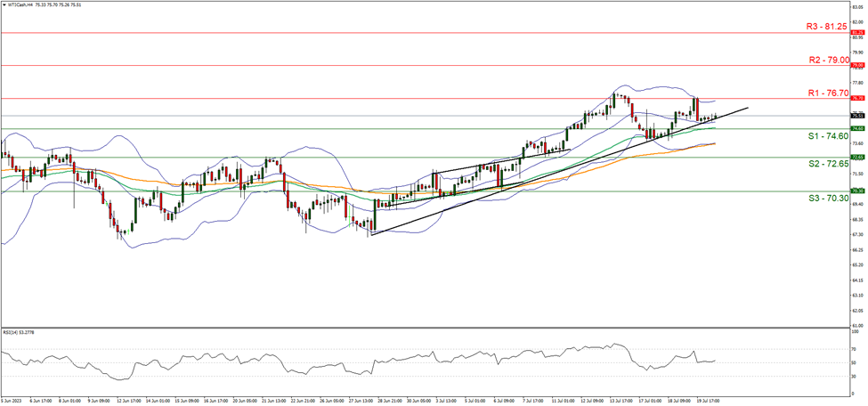Click the green 72.65 price tag on axis
This screenshot has width=868, height=406.
coord(857,157)
